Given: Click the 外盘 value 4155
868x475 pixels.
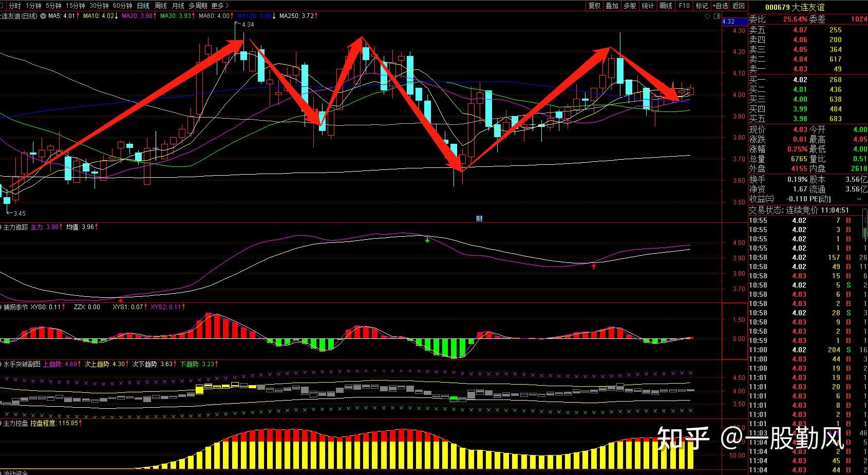Looking at the screenshot, I should 799,168.
